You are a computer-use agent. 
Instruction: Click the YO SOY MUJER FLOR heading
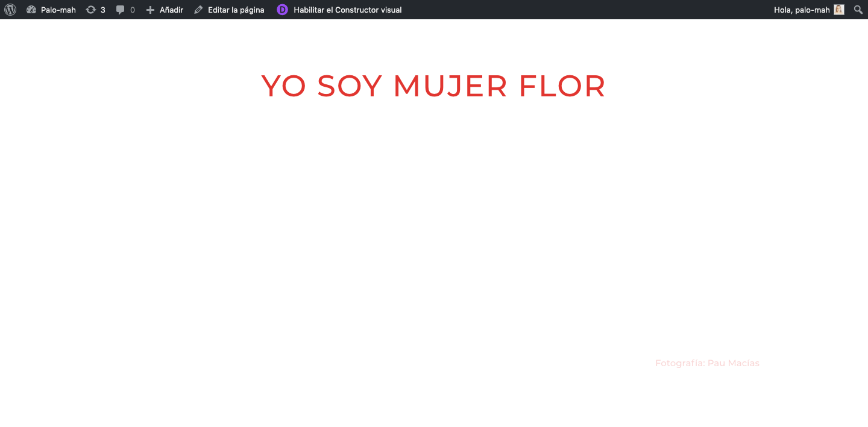click(433, 86)
